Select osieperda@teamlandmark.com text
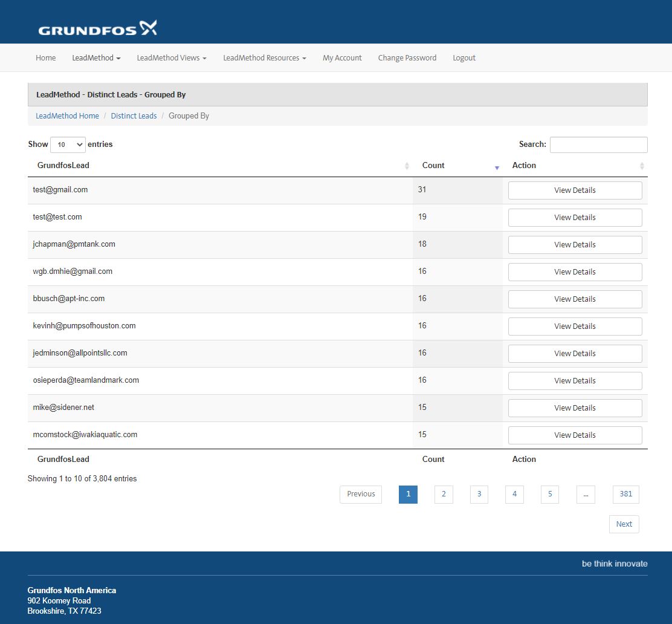Viewport: 672px width, 624px height. tap(86, 380)
